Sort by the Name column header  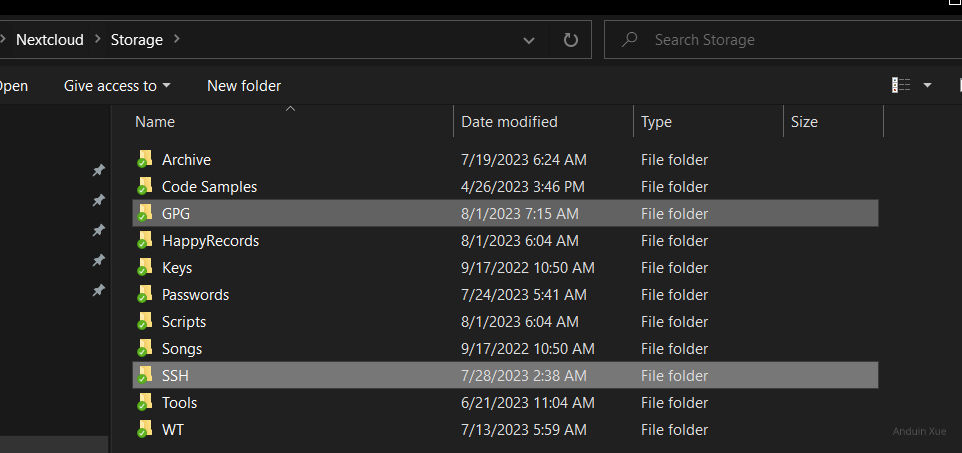click(x=155, y=122)
